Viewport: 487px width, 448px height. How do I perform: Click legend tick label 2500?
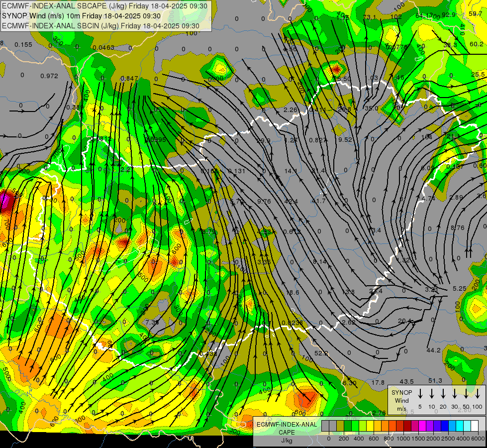tap(448, 439)
